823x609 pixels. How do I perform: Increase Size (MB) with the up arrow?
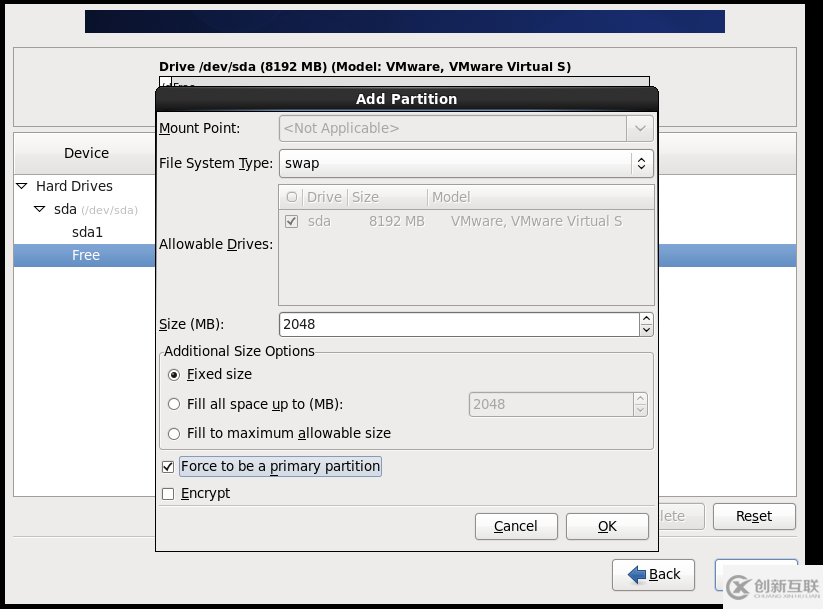[646, 319]
